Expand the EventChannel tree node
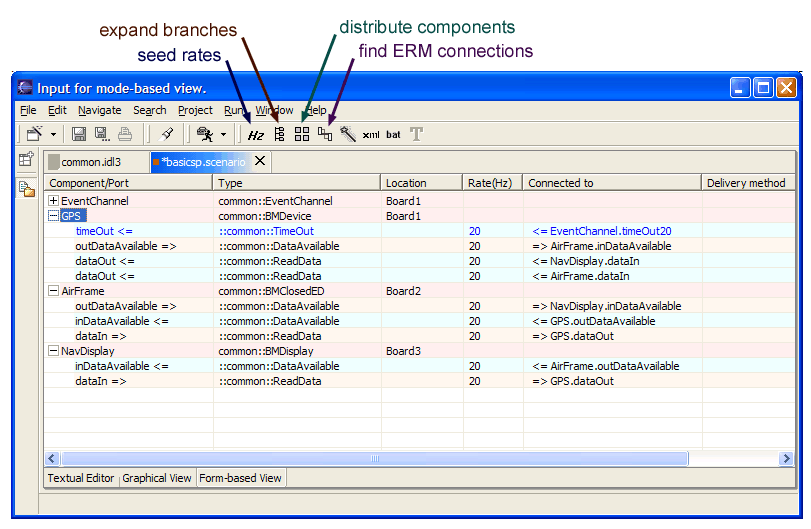811x529 pixels. (x=54, y=201)
